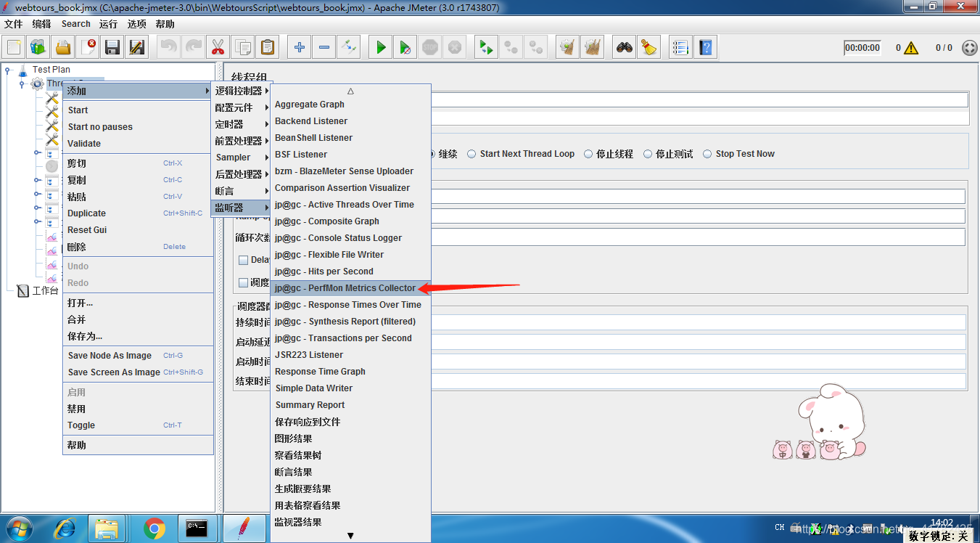Choose Validate in the context menu

tap(138, 144)
